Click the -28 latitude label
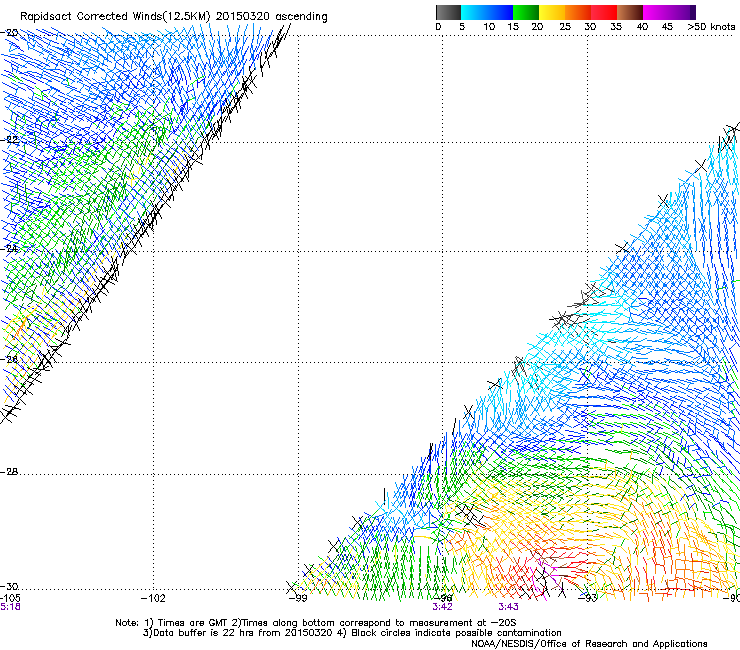Screen dimensions: 740x650 9,472
